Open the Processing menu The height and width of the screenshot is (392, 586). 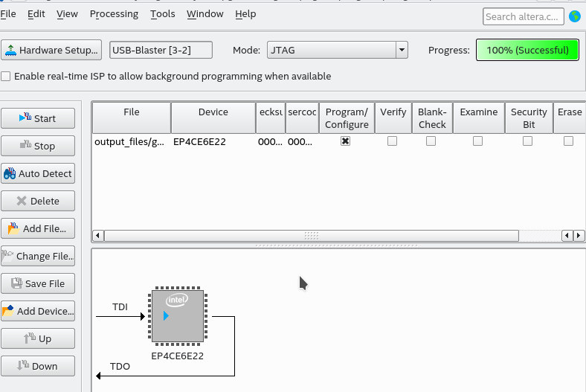tap(114, 14)
